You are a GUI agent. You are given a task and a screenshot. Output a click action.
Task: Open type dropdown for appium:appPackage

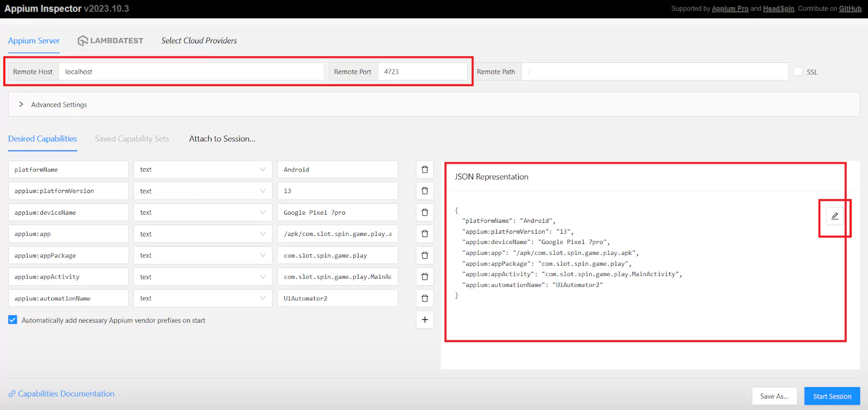(203, 255)
